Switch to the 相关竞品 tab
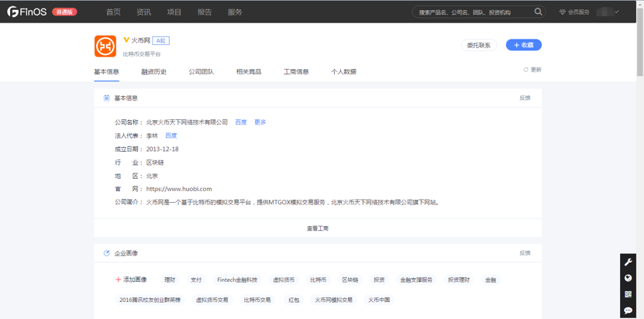 tap(249, 71)
